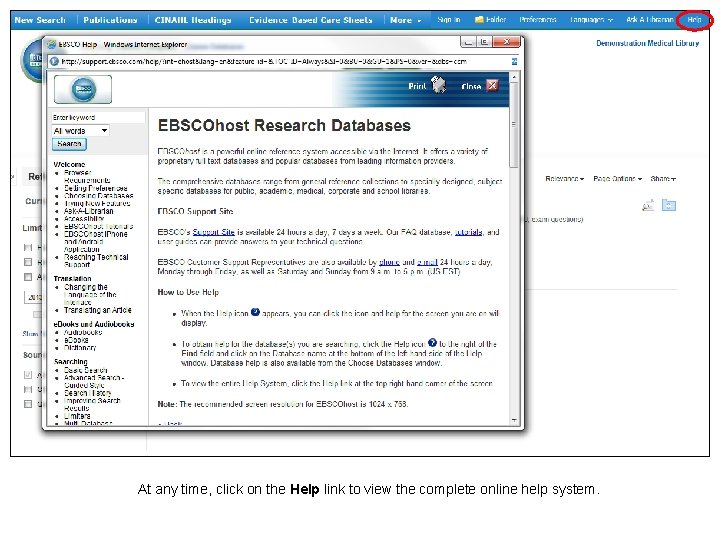Open the Page Options dropdown

(618, 179)
